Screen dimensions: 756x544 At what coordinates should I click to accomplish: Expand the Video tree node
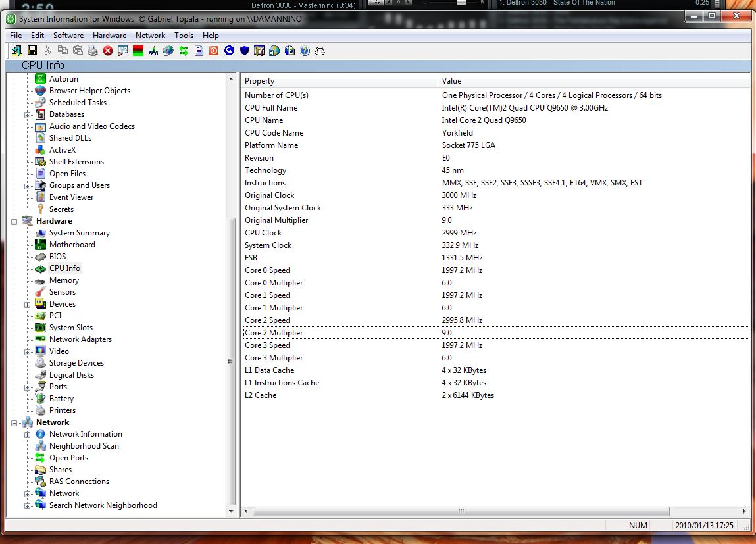pyautogui.click(x=28, y=352)
